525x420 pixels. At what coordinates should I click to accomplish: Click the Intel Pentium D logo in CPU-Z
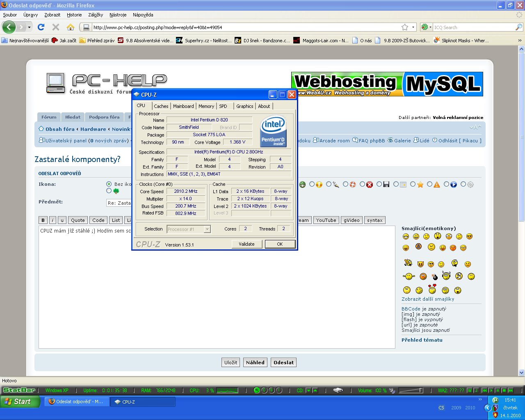(x=273, y=131)
